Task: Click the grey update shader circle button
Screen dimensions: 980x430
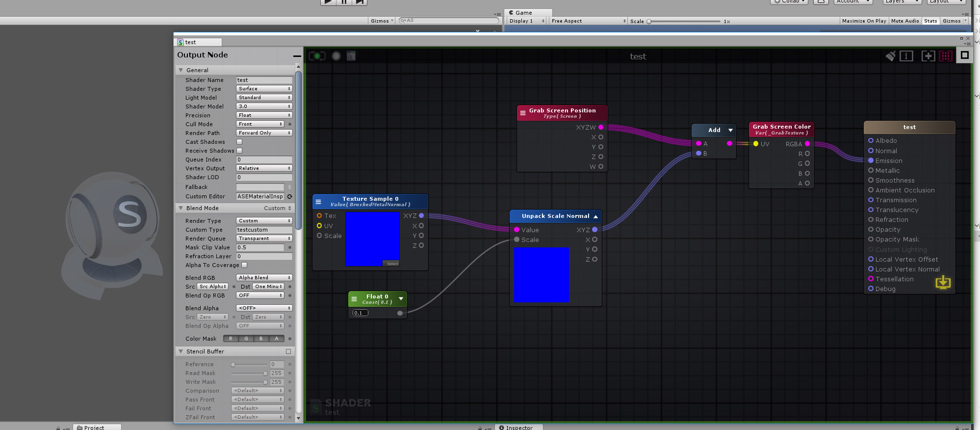Action: click(x=336, y=56)
